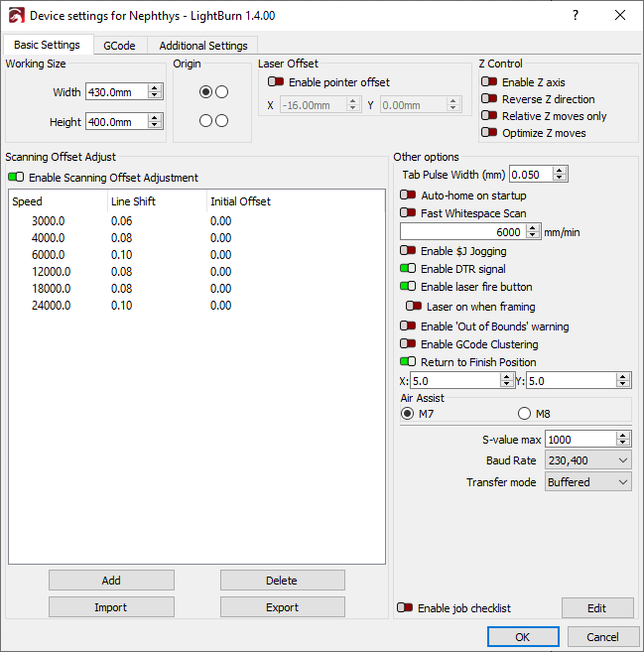The width and height of the screenshot is (644, 652).
Task: Click the Initial Offset column header
Action: pos(296,201)
